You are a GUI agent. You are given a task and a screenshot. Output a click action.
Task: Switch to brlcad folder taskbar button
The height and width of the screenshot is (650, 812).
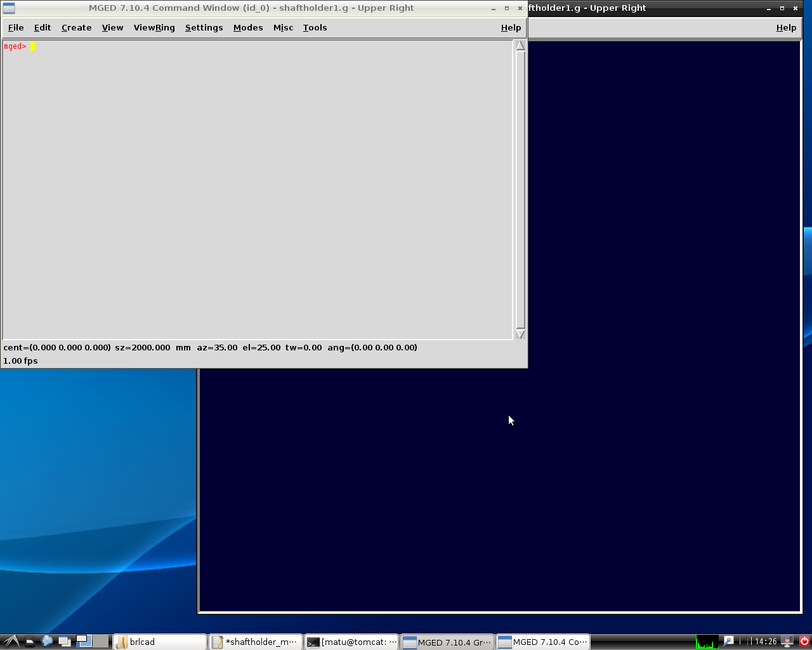point(160,642)
